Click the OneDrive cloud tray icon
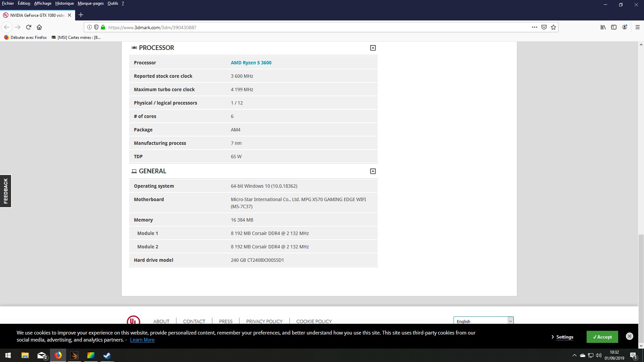 coord(583,355)
